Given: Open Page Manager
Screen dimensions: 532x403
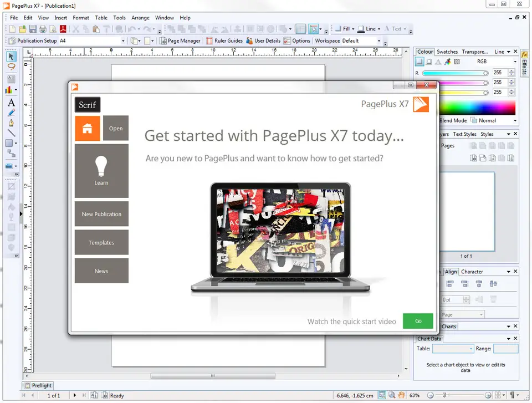Looking at the screenshot, I should pos(180,40).
